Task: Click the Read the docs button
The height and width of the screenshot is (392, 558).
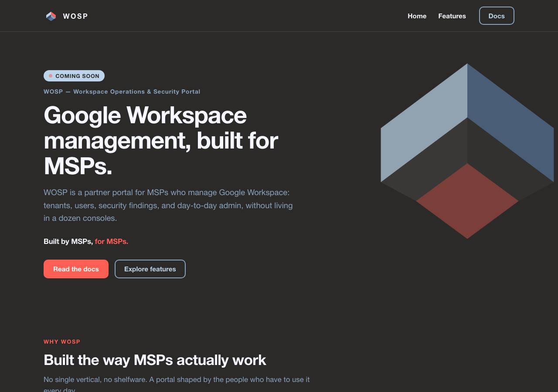Action: 76,269
